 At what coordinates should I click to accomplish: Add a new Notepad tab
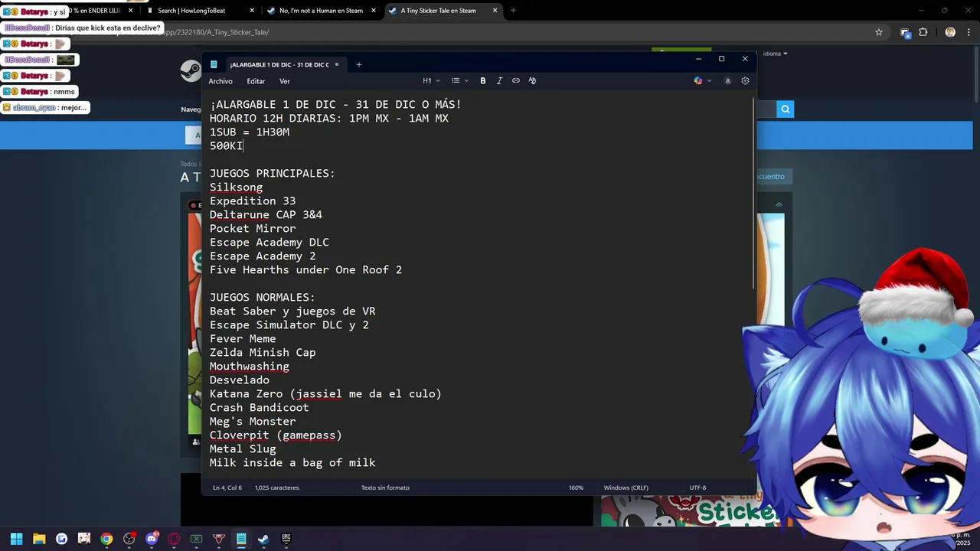point(358,64)
